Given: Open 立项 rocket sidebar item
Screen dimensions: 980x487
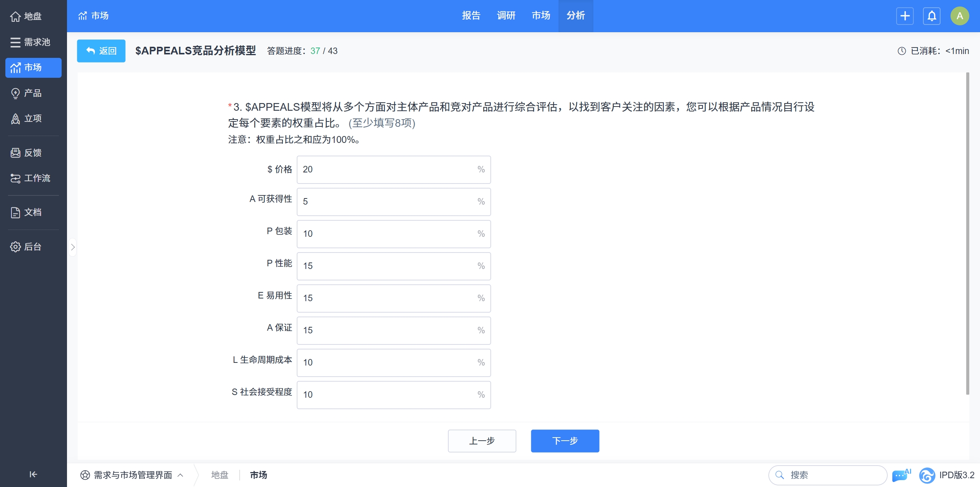Looking at the screenshot, I should click(26, 119).
